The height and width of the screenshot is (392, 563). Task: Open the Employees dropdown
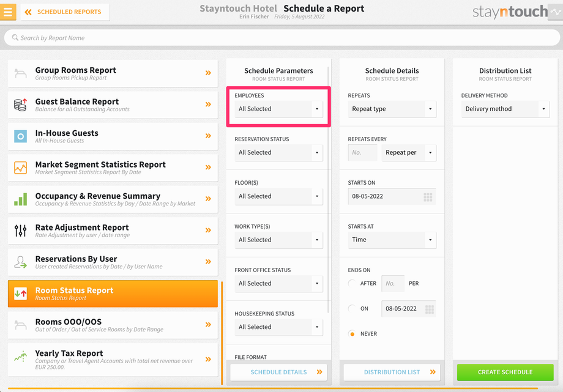(x=278, y=109)
